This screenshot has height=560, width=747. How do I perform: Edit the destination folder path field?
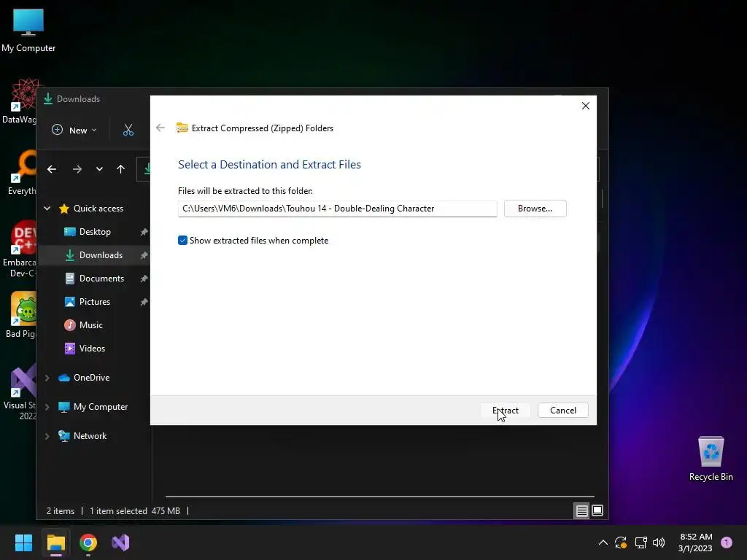(337, 209)
